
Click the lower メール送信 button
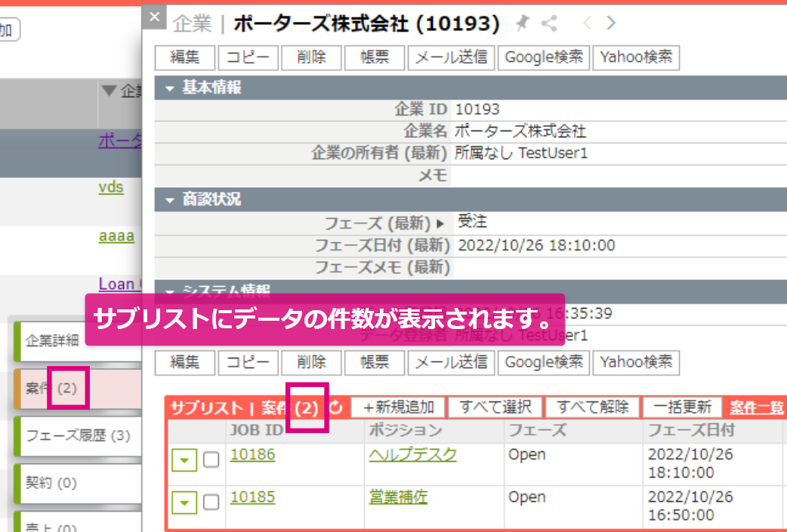click(451, 362)
